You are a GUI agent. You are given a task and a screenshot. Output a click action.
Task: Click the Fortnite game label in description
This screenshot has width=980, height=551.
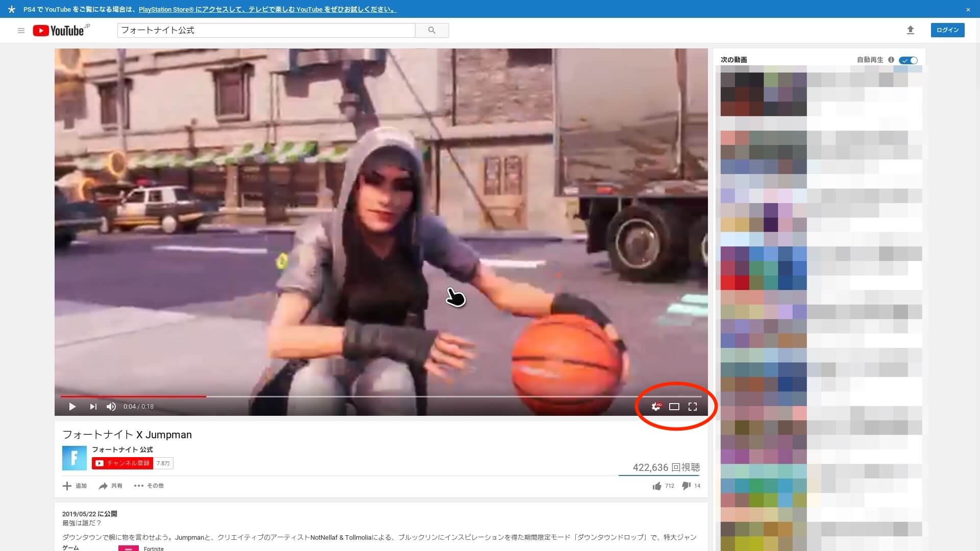pos(154,548)
